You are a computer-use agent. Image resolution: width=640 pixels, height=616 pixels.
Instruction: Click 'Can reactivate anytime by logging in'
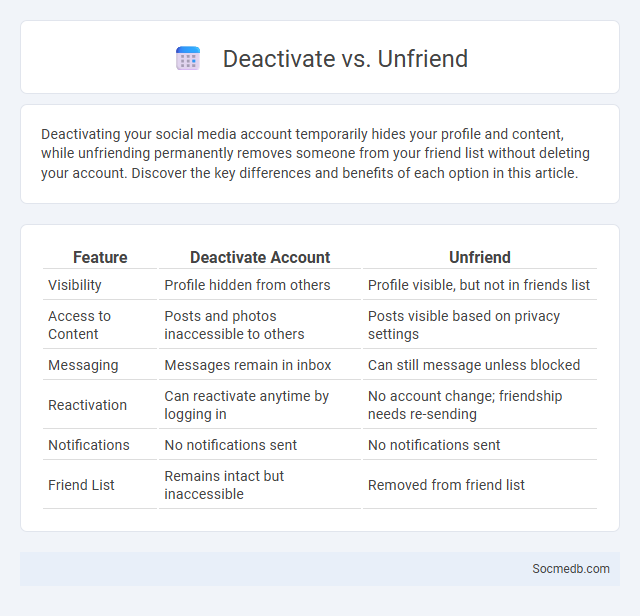pyautogui.click(x=247, y=405)
